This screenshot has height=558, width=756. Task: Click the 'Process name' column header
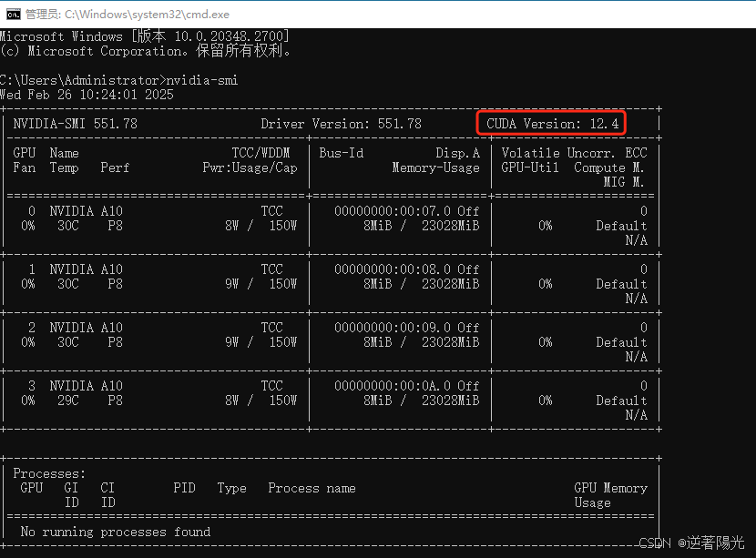[x=312, y=488]
